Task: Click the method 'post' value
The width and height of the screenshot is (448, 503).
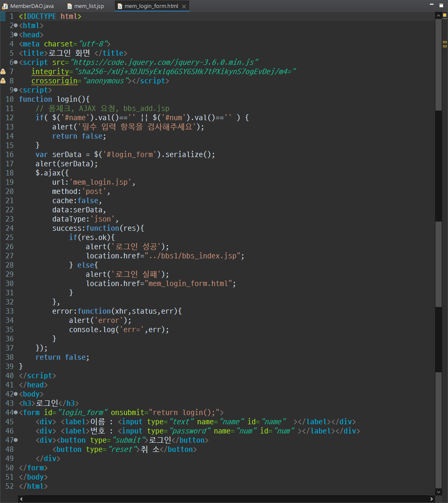Action: [94, 191]
